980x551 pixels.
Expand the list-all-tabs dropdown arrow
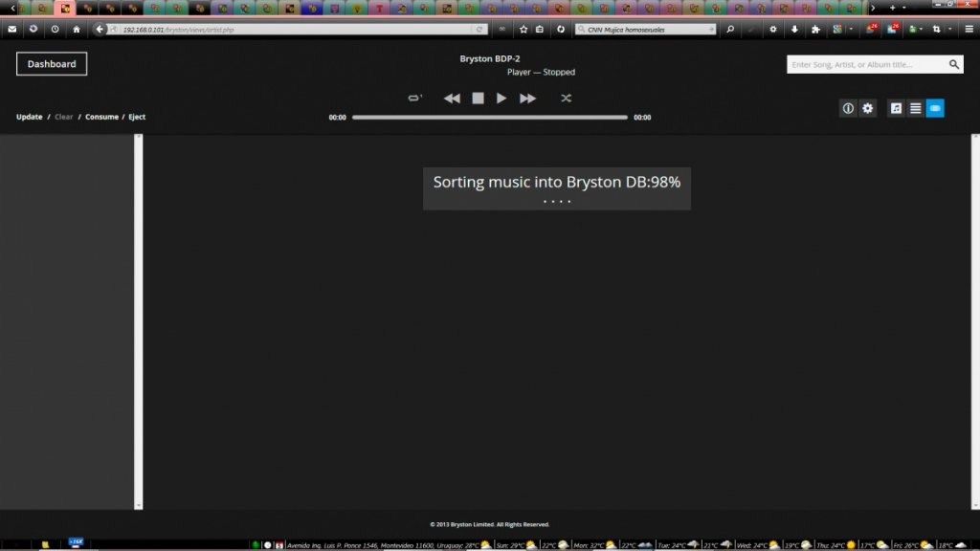(x=903, y=8)
